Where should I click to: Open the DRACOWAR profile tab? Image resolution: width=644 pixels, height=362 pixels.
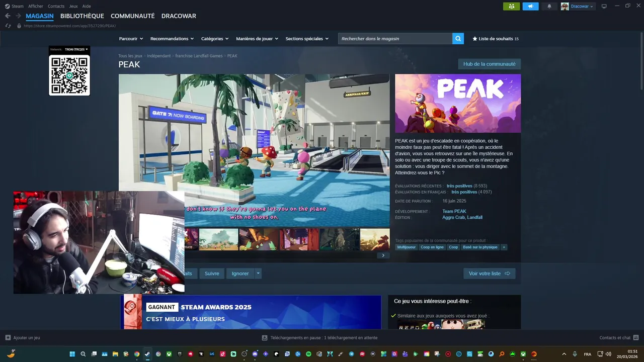coord(179,16)
